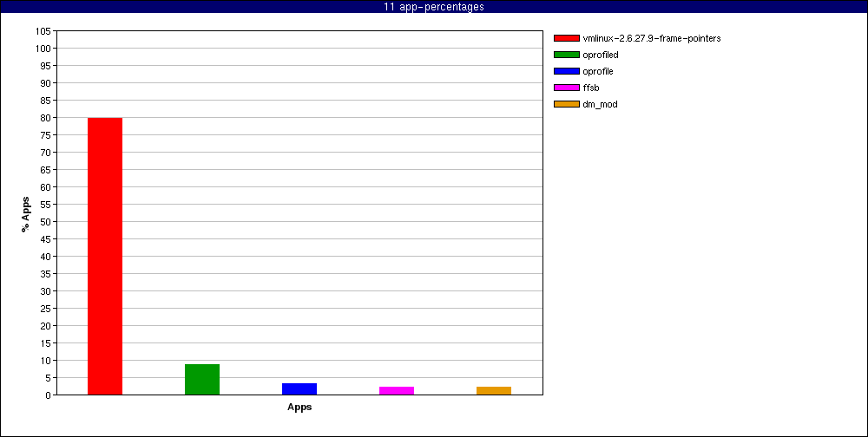Image resolution: width=868 pixels, height=437 pixels.
Task: Click the magenta ffsb legend swatch
Action: (566, 88)
